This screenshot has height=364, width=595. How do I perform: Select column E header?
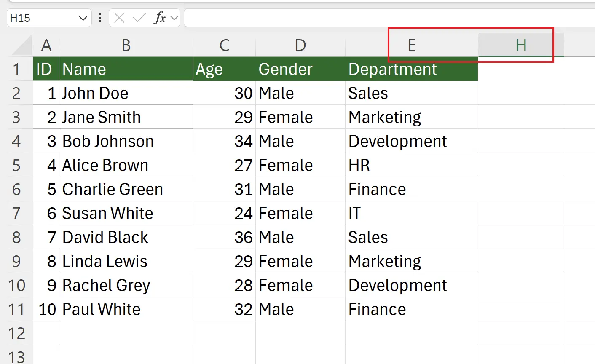[x=411, y=45]
